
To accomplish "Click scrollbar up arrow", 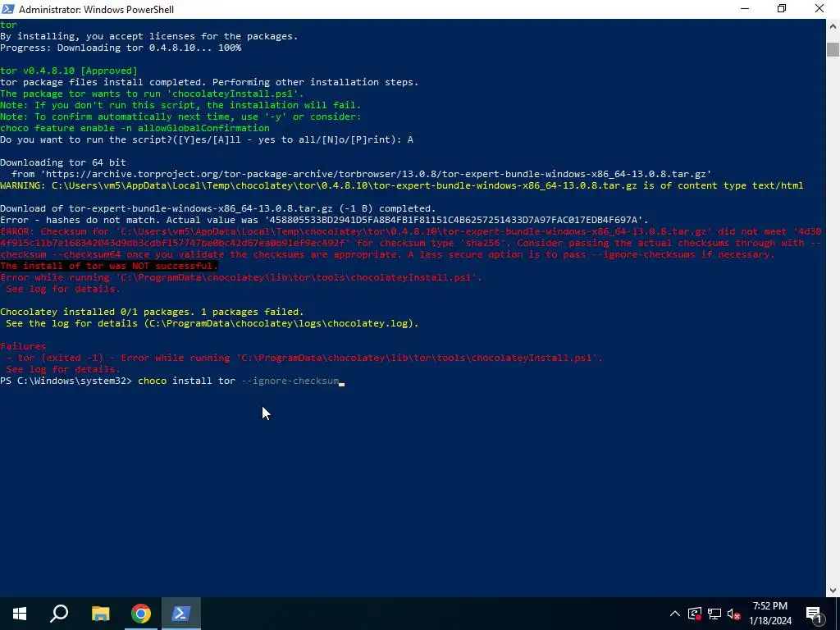I will click(833, 25).
